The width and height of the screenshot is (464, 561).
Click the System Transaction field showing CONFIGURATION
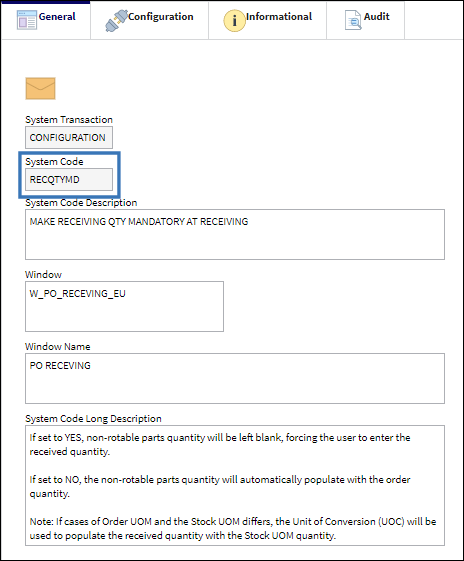[x=69, y=137]
